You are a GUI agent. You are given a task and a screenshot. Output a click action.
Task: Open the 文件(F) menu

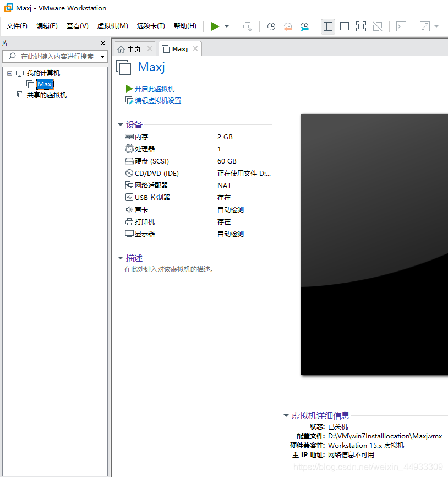17,26
